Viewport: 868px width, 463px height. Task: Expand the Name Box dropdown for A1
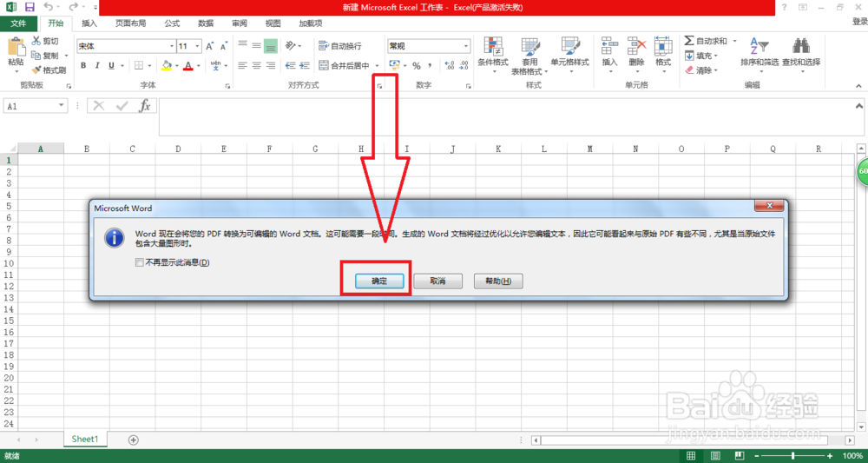coord(62,106)
